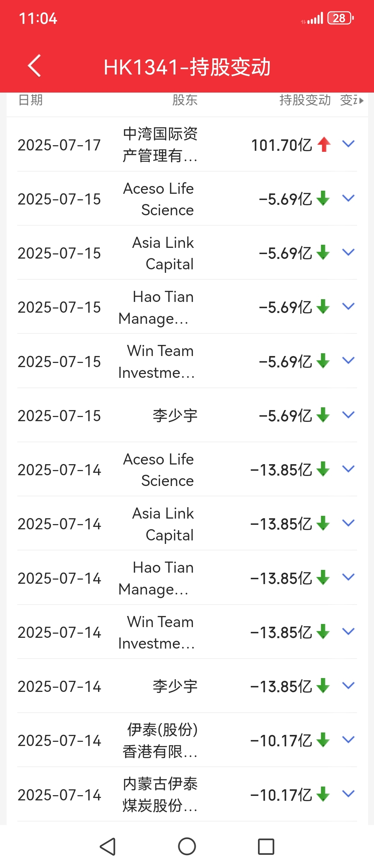This screenshot has height=868, width=374.
Task: Tap the red up arrow next to 101.70亿
Action: pyautogui.click(x=324, y=144)
